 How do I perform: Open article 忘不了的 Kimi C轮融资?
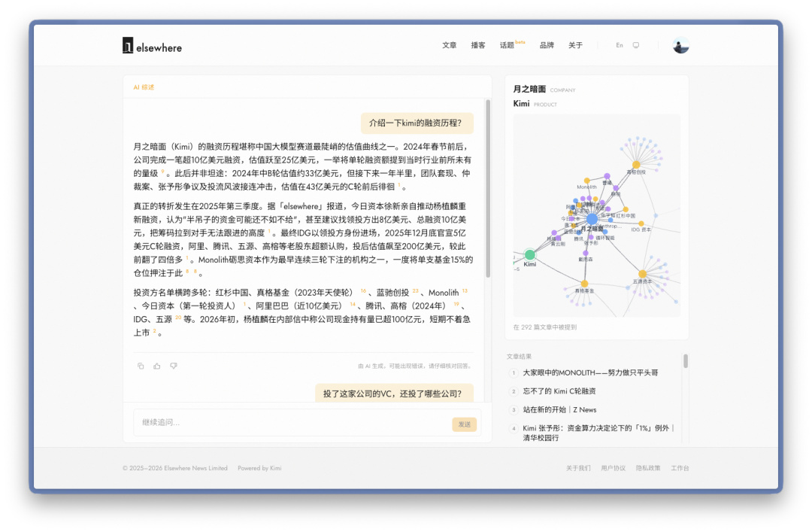(559, 391)
